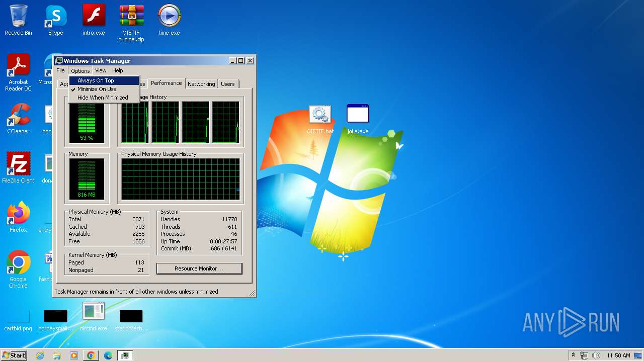644x362 pixels.
Task: Select the cartbid.png file icon
Action: (18, 321)
